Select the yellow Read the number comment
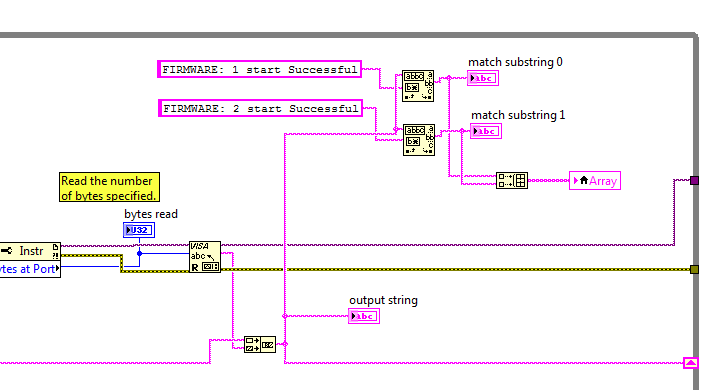This screenshot has height=390, width=717. (x=109, y=187)
